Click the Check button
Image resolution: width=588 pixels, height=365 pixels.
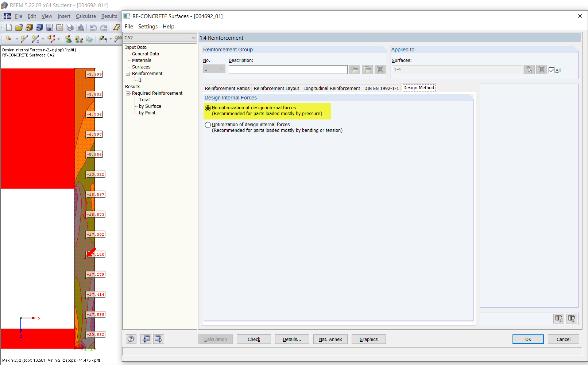[x=254, y=339]
